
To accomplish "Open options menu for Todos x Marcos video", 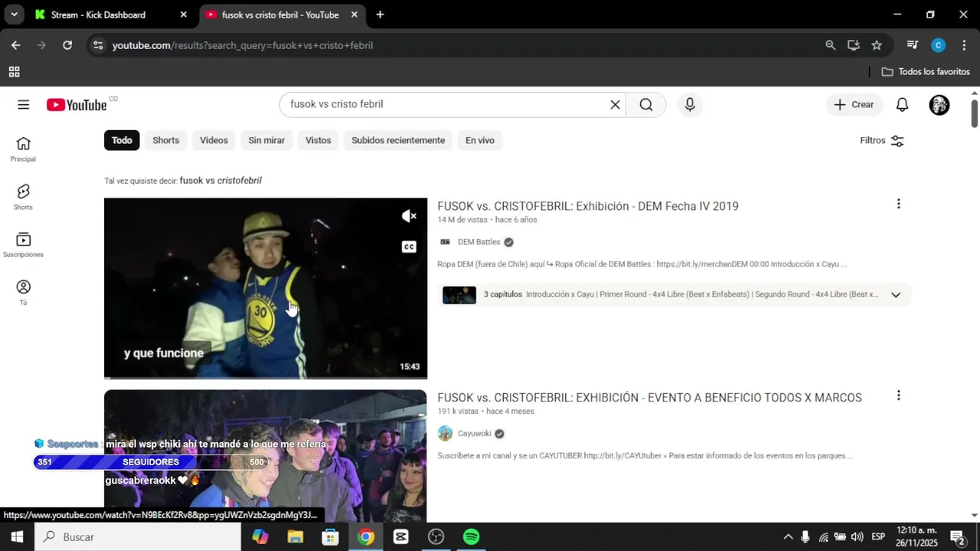I will point(898,396).
